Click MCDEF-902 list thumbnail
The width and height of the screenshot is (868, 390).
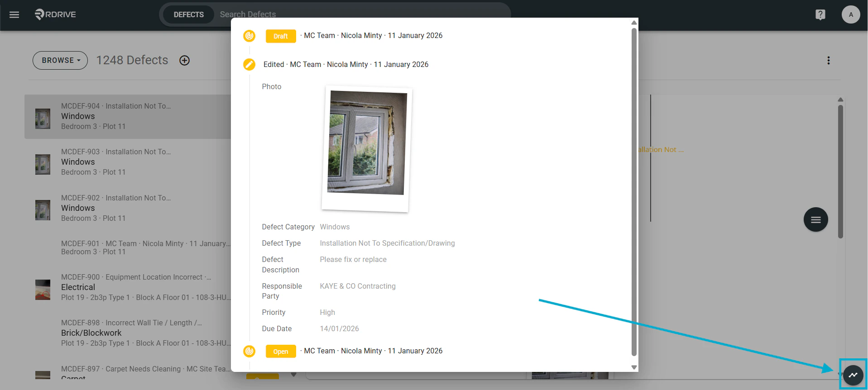click(x=43, y=210)
